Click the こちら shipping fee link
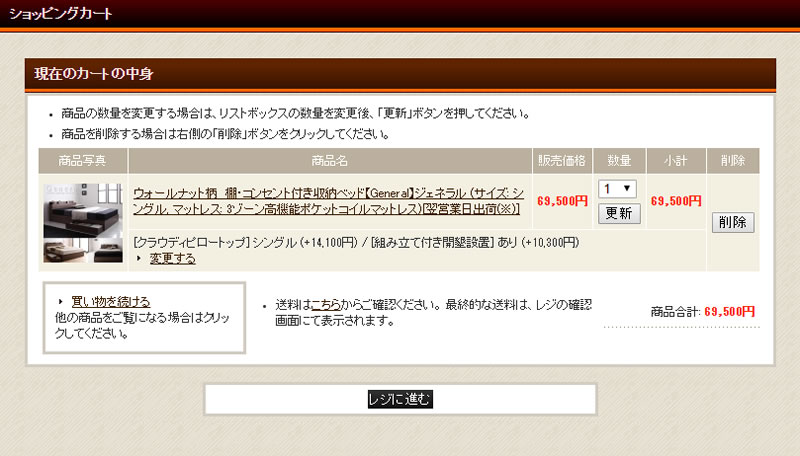The width and height of the screenshot is (800, 456). tap(326, 305)
